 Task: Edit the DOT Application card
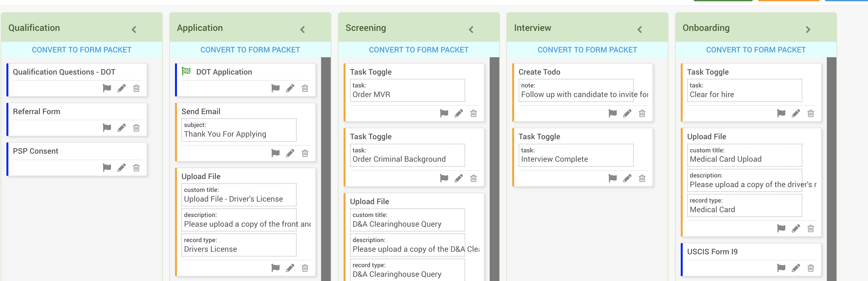tap(290, 88)
